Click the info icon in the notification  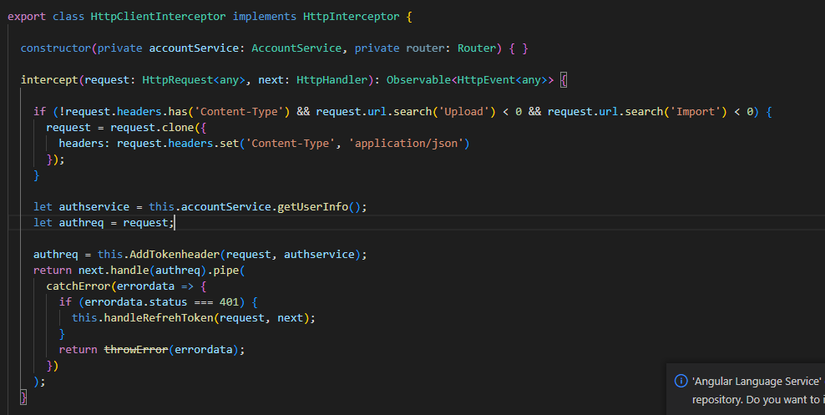pos(681,381)
